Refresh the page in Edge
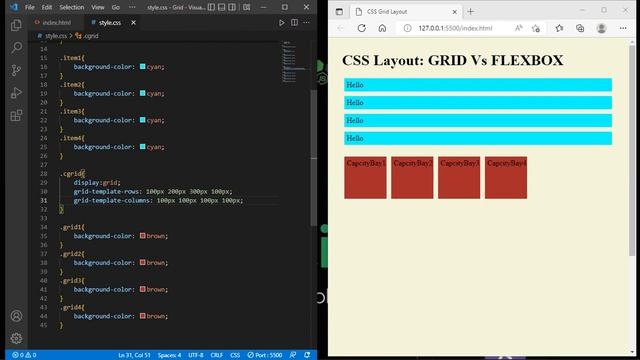The image size is (640, 360). 362,28
